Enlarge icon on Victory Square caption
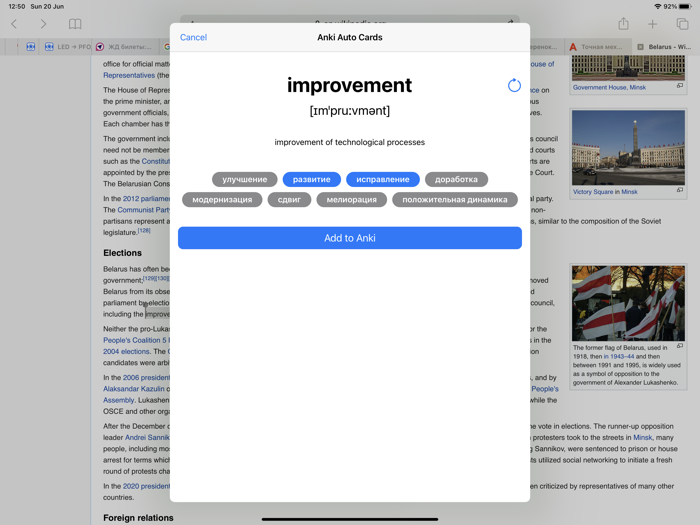The height and width of the screenshot is (525, 700). [679, 190]
